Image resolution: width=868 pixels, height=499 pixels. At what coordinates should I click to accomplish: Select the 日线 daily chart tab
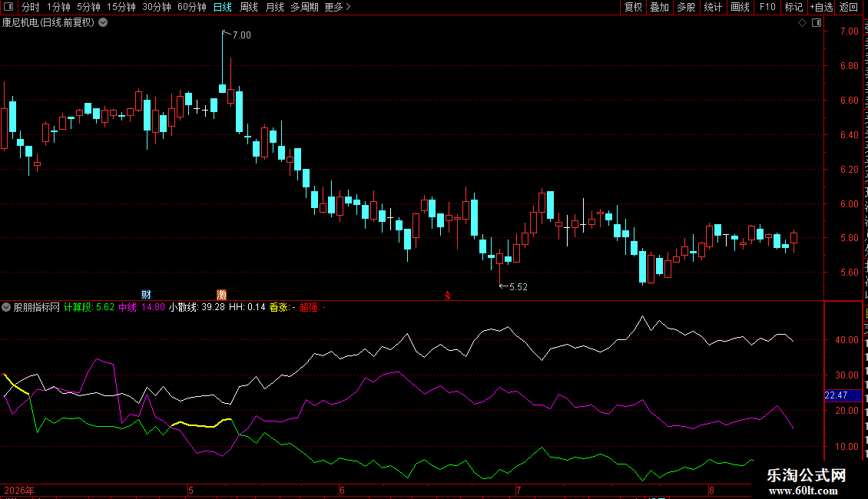click(x=223, y=7)
